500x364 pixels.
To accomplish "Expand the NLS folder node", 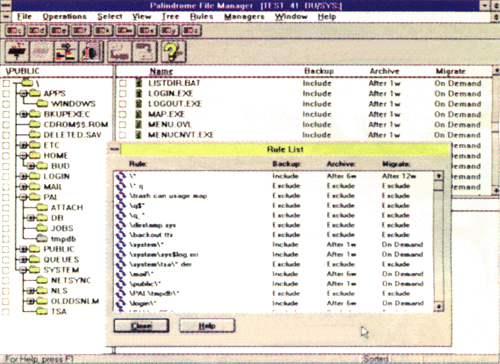I will point(31,291).
